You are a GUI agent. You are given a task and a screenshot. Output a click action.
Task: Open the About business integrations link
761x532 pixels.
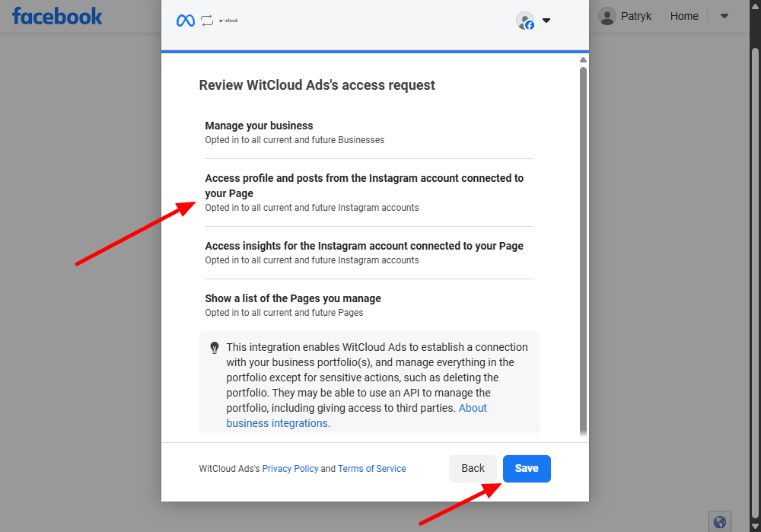[356, 416]
